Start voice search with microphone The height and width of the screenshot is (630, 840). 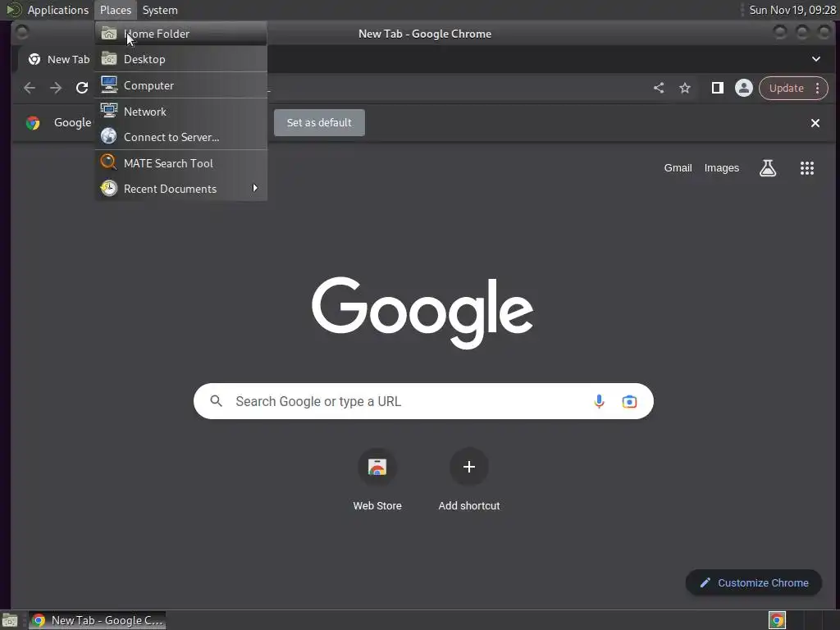pos(599,401)
